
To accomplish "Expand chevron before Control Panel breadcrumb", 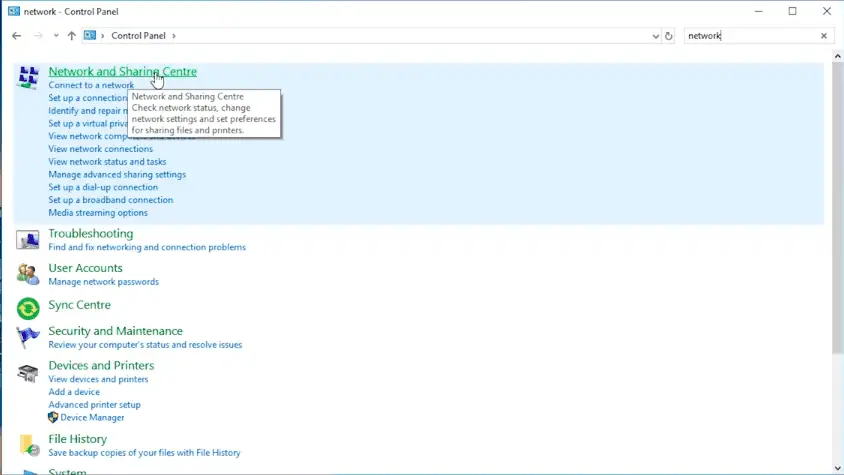I will pyautogui.click(x=102, y=36).
